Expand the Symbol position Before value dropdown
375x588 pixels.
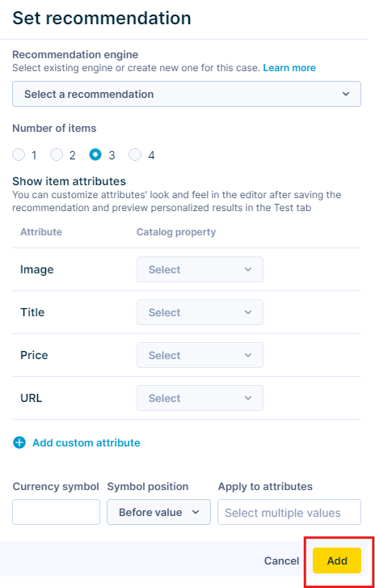coord(159,512)
